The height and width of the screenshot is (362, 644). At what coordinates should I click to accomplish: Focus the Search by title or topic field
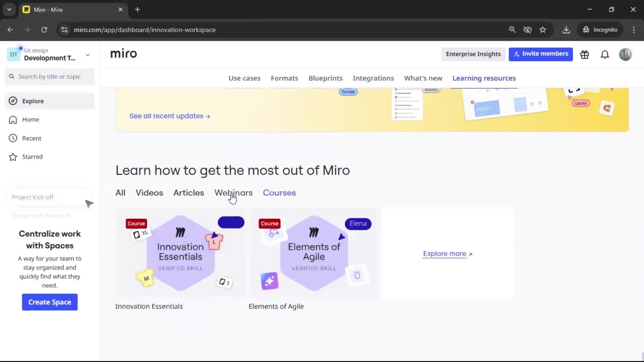(x=50, y=77)
